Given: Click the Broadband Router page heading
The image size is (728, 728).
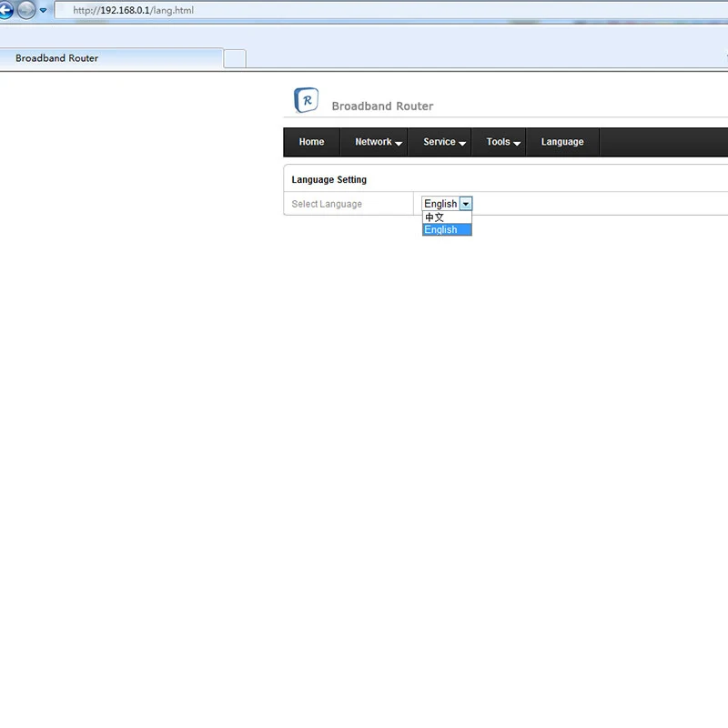Looking at the screenshot, I should tap(382, 106).
